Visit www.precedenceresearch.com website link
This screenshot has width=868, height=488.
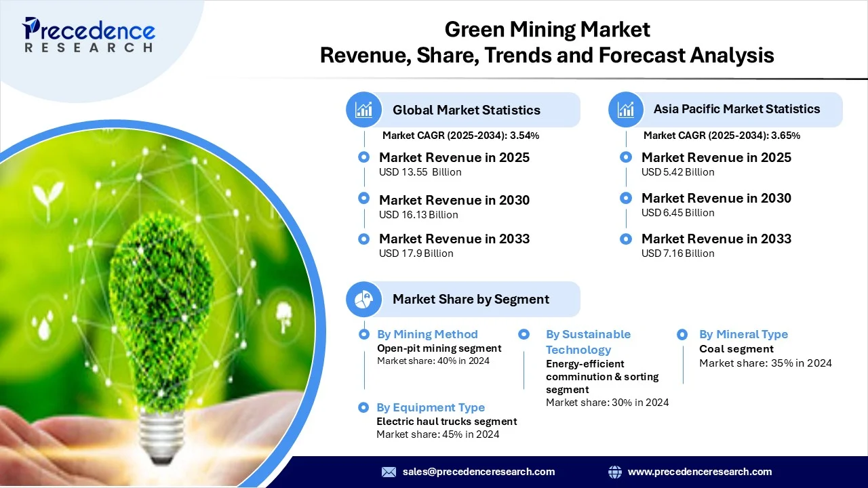coord(699,472)
